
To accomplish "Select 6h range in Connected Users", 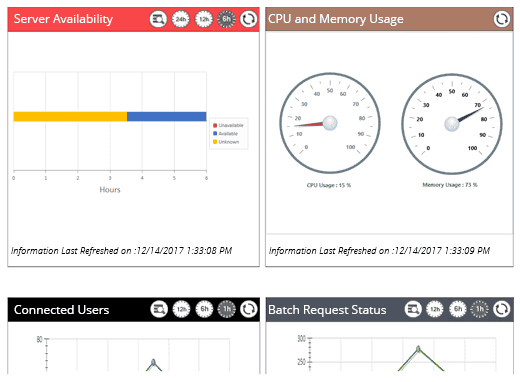I will [204, 309].
